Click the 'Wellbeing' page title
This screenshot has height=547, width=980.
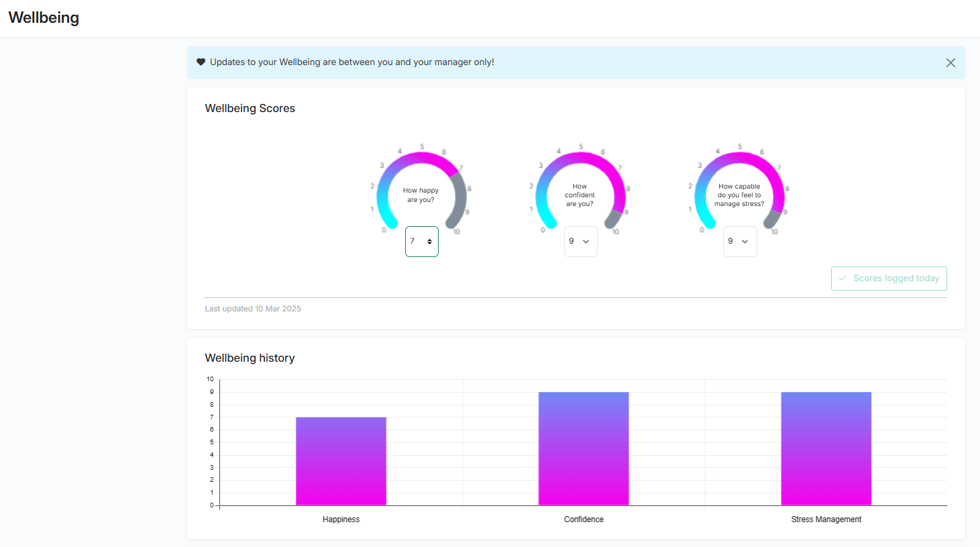pyautogui.click(x=44, y=17)
